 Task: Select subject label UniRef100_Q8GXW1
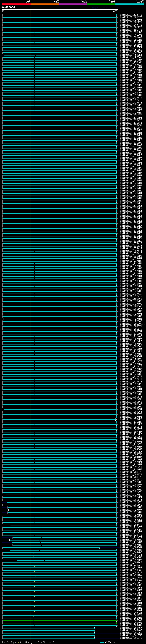tap(131, 625)
